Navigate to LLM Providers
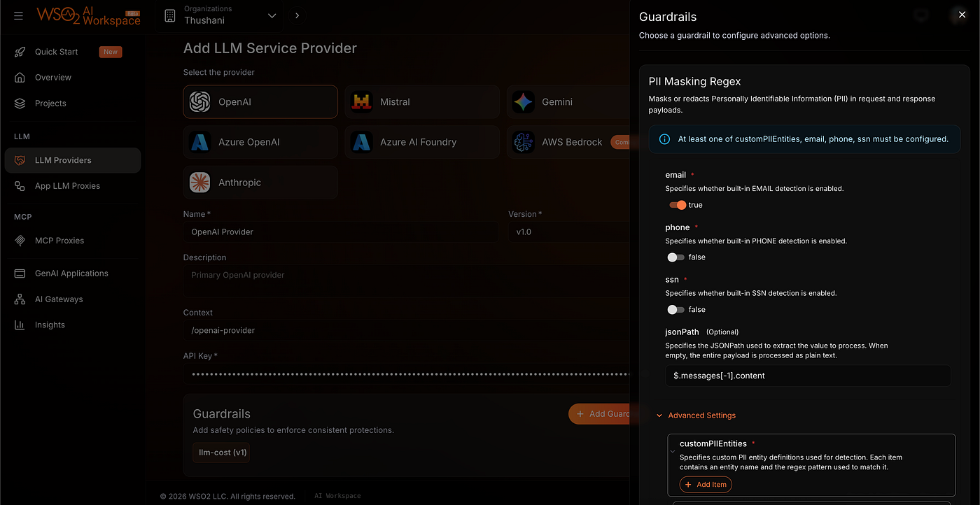Screen dimensions: 980x505 coord(73,160)
